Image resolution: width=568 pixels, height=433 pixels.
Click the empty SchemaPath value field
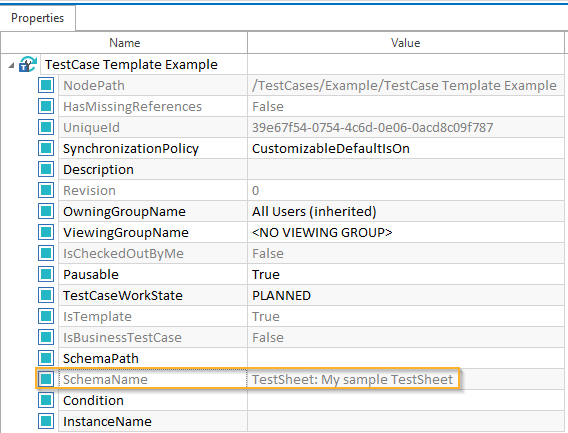coord(406,358)
